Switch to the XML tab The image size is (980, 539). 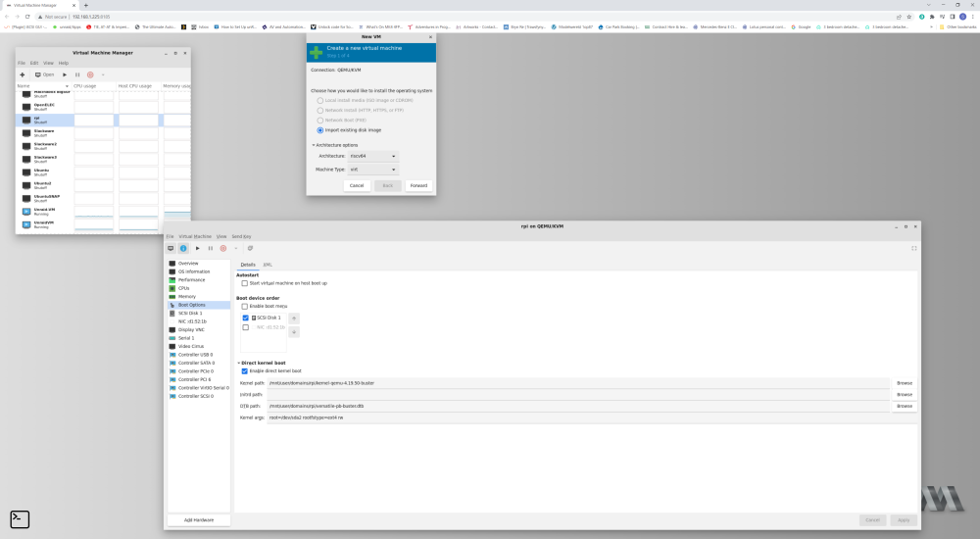268,265
